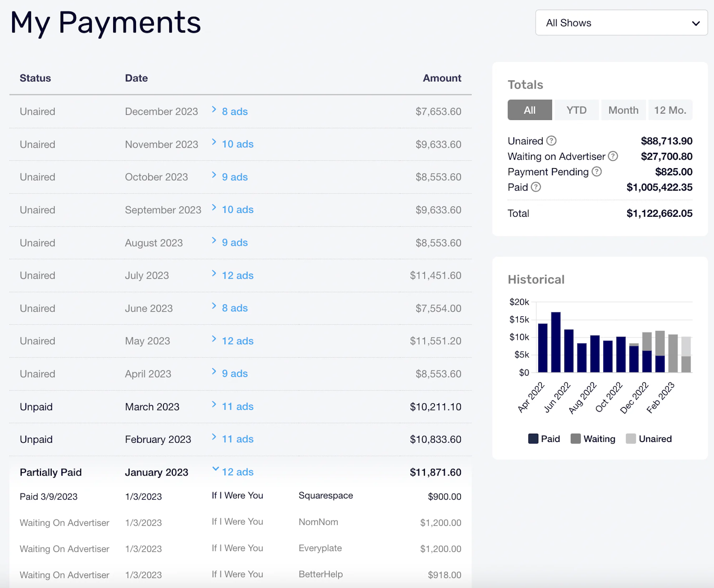Click the Payment Pending help icon

[x=597, y=171]
